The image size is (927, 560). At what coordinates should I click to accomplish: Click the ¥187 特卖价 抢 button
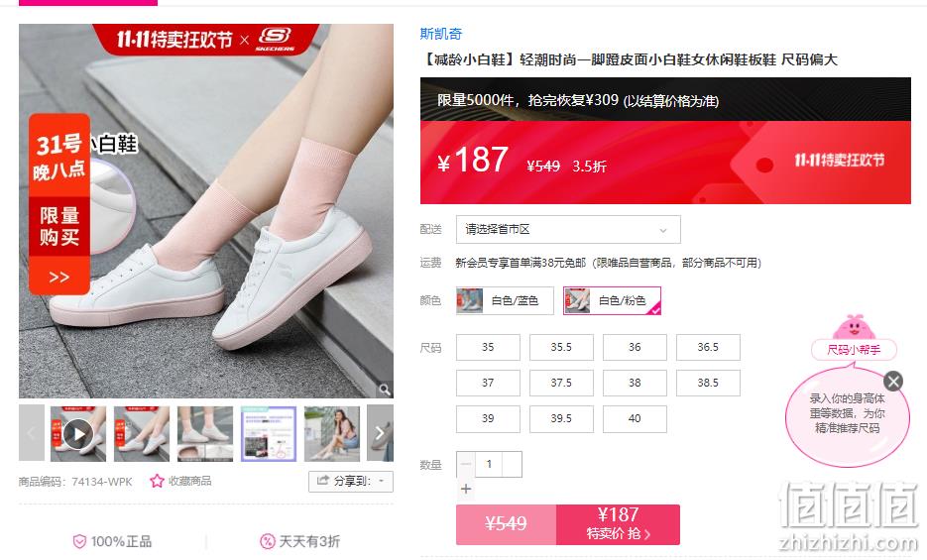tap(618, 524)
